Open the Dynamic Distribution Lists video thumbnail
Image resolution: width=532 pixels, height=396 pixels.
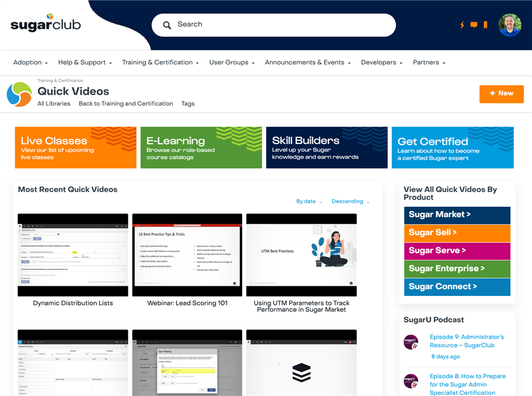(73, 254)
